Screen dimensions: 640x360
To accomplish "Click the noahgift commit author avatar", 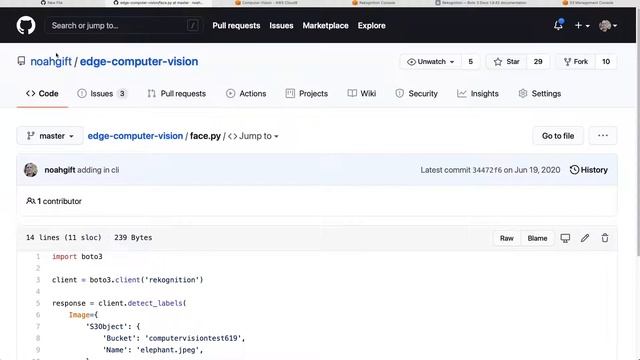I will pyautogui.click(x=31, y=170).
